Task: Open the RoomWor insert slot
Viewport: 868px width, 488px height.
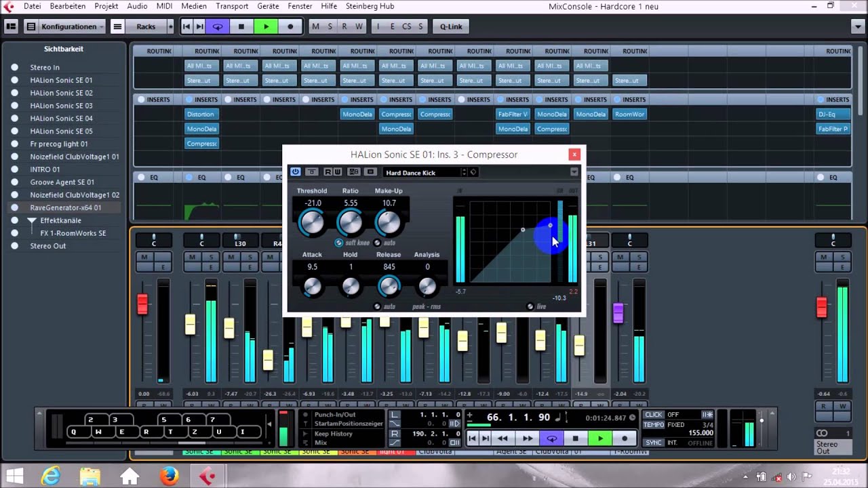Action: click(629, 114)
